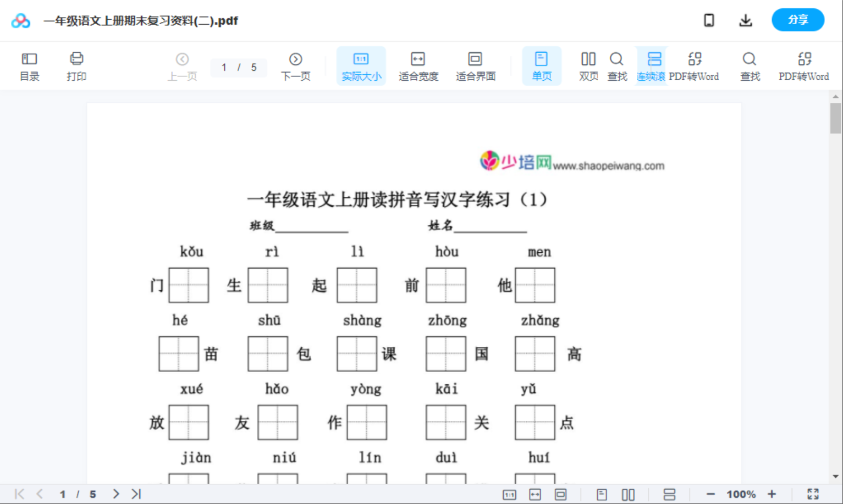This screenshot has height=504, width=843.
Task: Click the fullscreen icon in bottom bar
Action: [x=814, y=494]
